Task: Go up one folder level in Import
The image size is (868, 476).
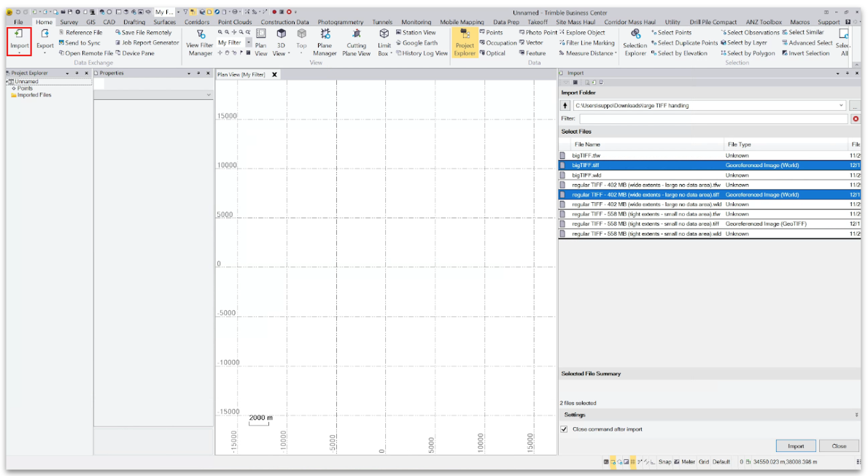Action: [x=566, y=106]
